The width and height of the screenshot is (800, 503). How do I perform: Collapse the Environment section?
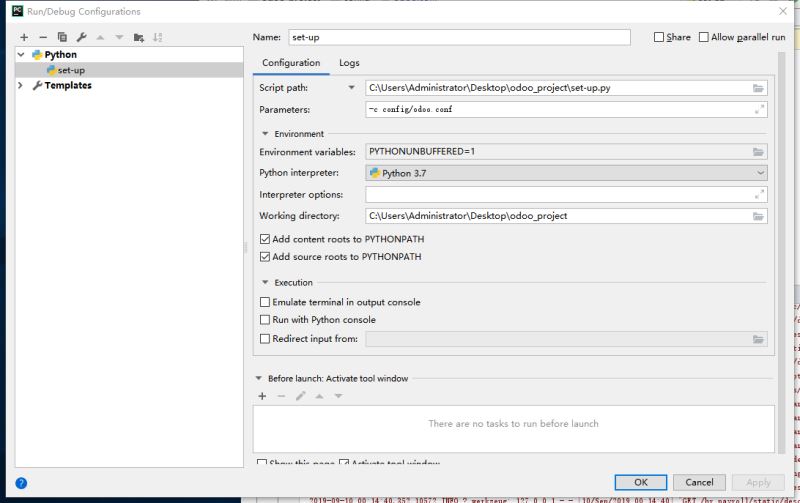[x=265, y=134]
